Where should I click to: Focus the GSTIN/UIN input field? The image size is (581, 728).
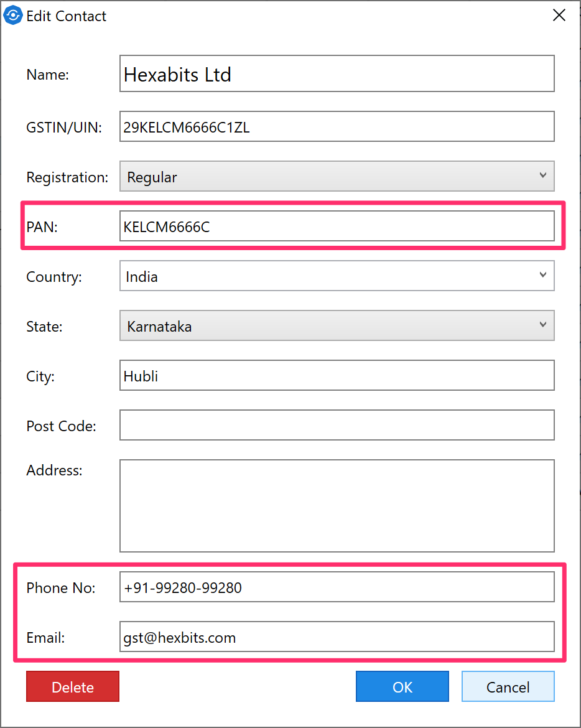pos(337,127)
